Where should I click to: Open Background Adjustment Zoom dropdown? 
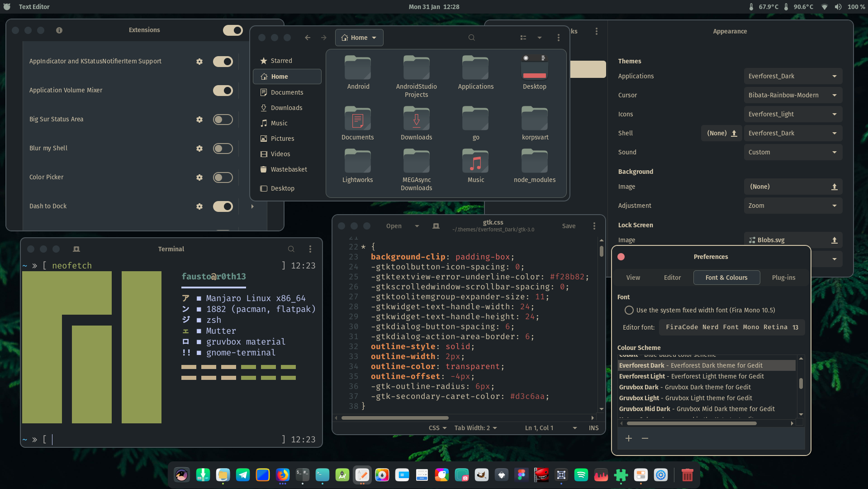pyautogui.click(x=793, y=206)
